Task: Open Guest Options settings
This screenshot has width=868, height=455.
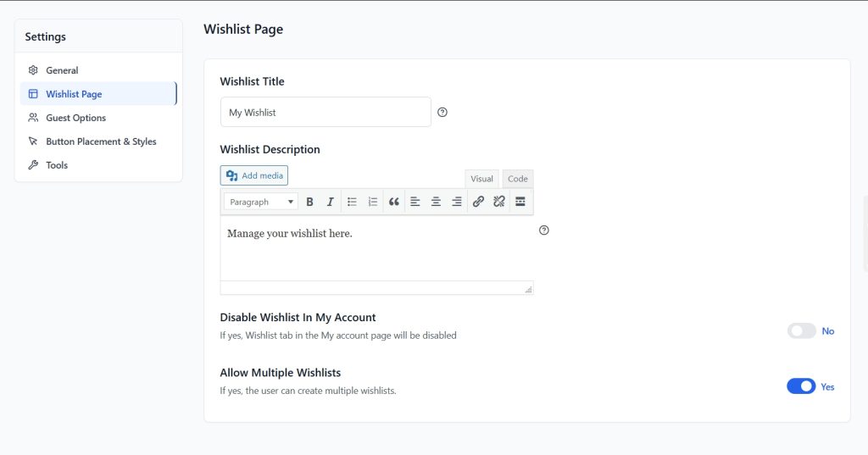Action: pyautogui.click(x=75, y=118)
